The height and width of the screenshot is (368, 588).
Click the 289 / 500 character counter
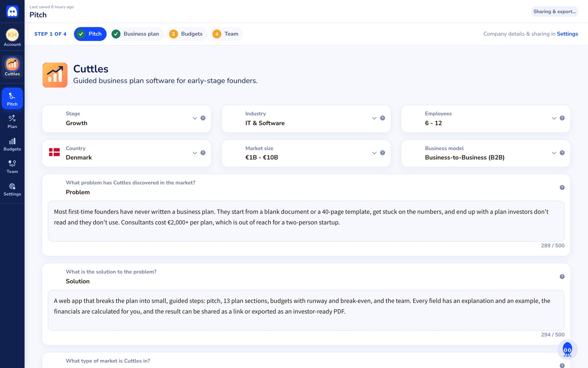pyautogui.click(x=553, y=245)
